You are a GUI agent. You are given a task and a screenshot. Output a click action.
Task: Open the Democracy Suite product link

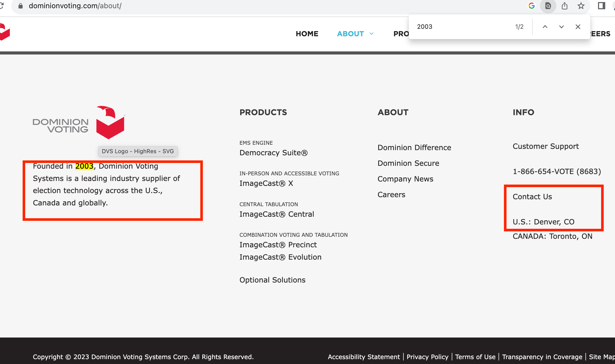coord(273,153)
